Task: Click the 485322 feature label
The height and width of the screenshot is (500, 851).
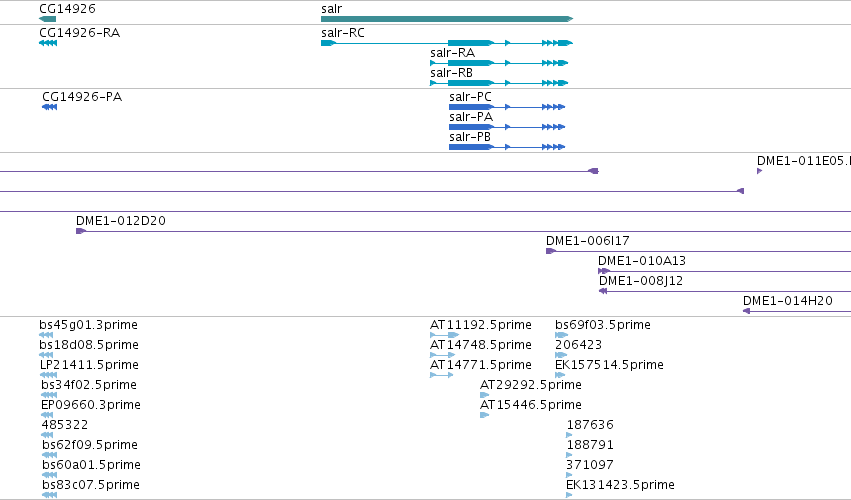Action: pyautogui.click(x=65, y=425)
